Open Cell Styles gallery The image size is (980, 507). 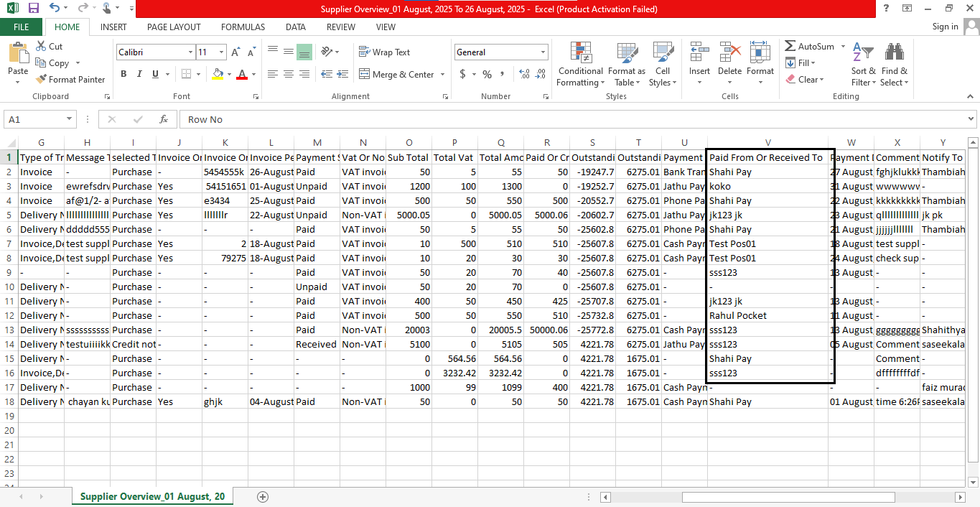663,64
